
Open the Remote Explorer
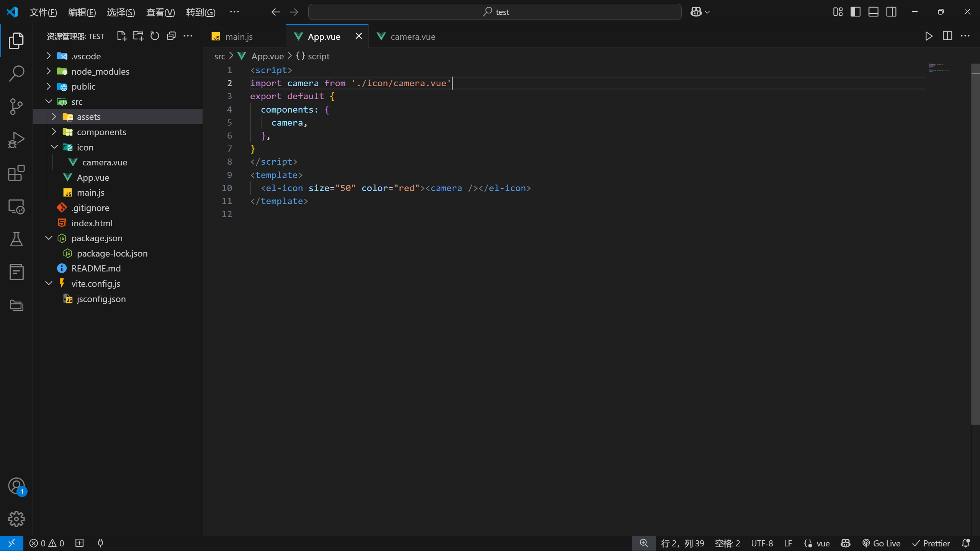[16, 206]
